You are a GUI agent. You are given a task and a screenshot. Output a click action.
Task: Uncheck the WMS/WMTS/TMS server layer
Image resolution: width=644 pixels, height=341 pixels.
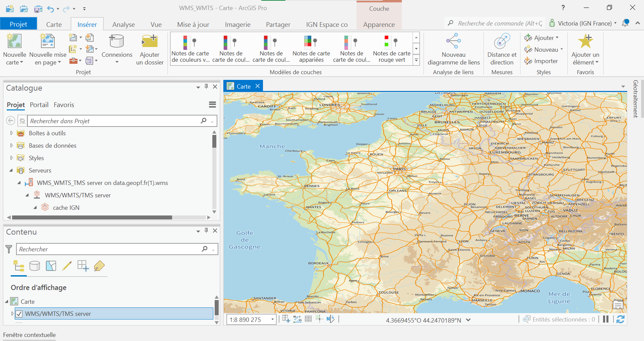[x=19, y=314]
